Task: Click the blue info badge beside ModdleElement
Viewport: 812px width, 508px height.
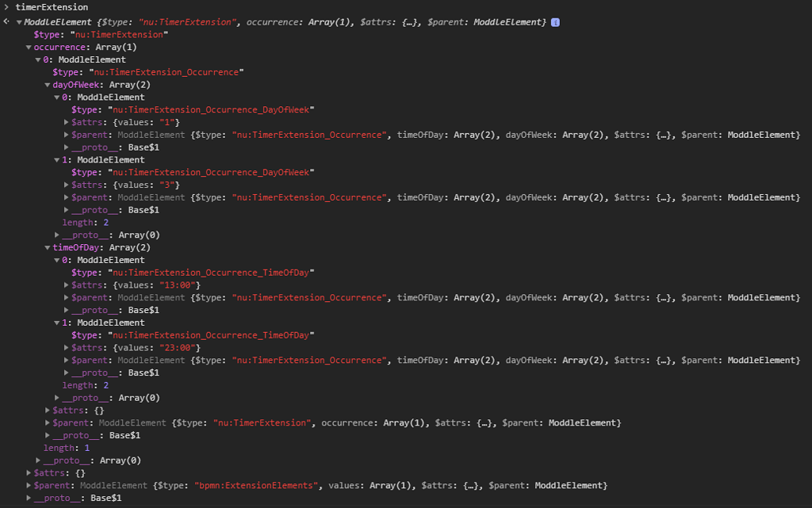Action: 553,21
